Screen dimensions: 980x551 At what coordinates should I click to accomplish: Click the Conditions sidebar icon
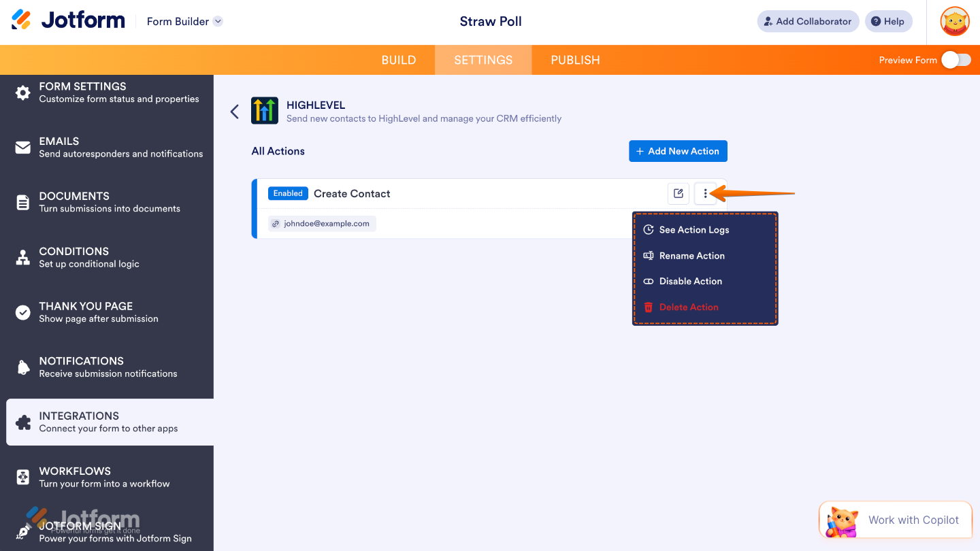point(22,257)
